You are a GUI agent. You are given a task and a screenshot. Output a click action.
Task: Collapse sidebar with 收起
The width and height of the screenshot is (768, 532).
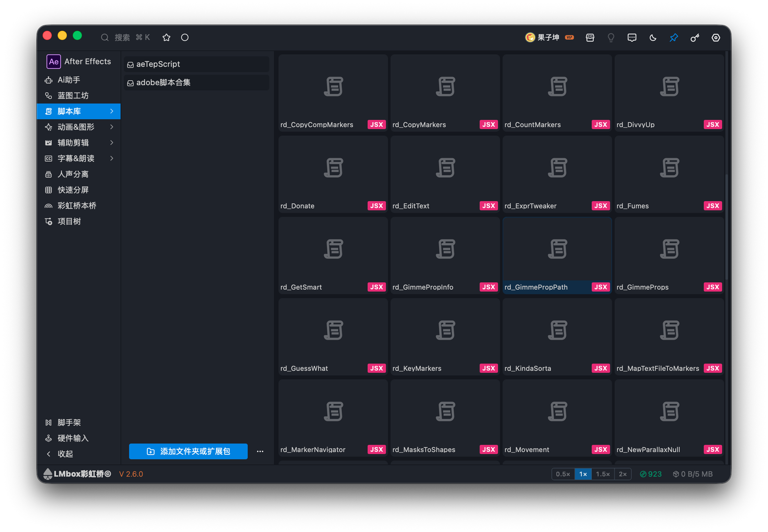pos(79,454)
